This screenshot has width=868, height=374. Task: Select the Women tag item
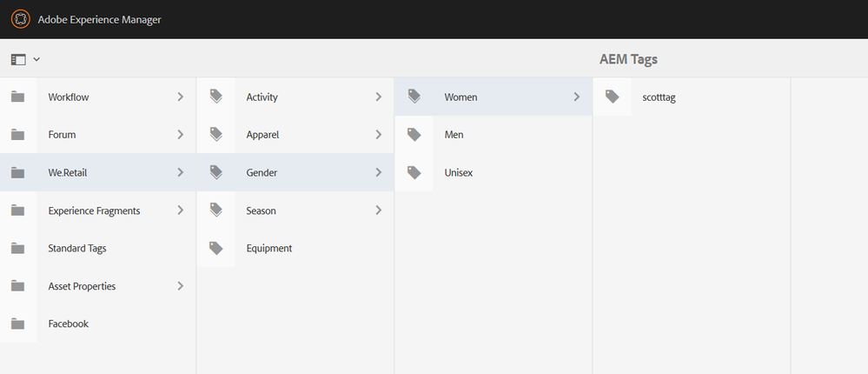461,97
